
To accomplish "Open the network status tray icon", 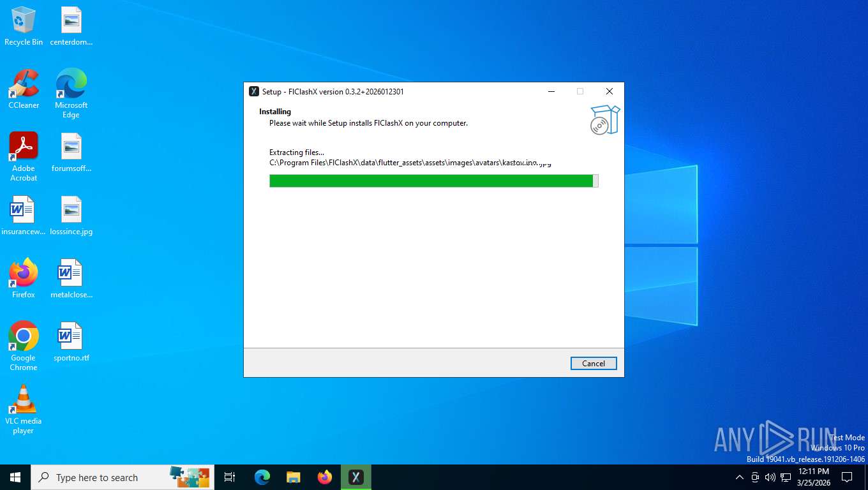I will pos(786,477).
